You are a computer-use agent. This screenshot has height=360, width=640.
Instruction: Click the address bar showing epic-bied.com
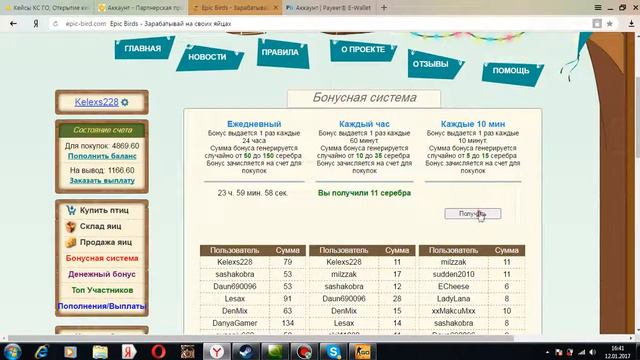coord(322,24)
